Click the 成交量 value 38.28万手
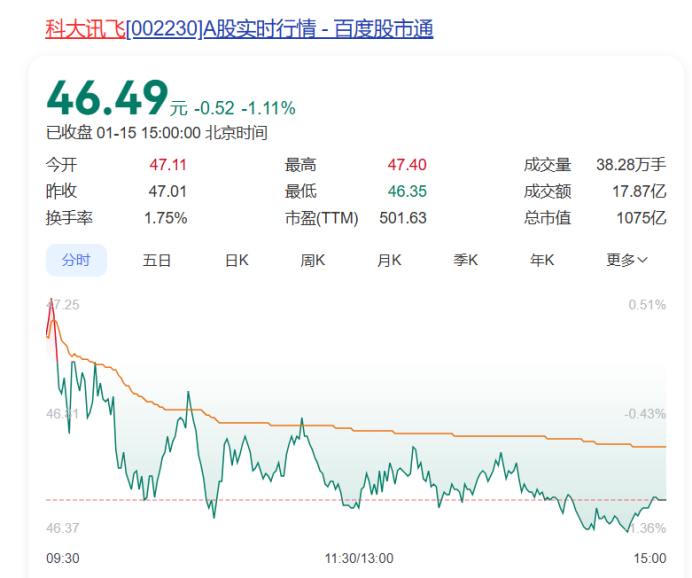Screen dimensions: 692x578 click(631, 165)
